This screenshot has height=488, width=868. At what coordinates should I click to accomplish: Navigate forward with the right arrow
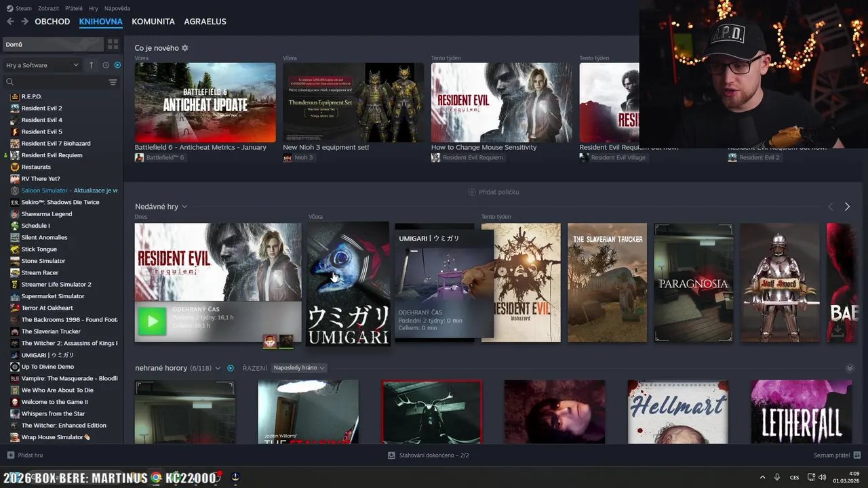coord(24,21)
